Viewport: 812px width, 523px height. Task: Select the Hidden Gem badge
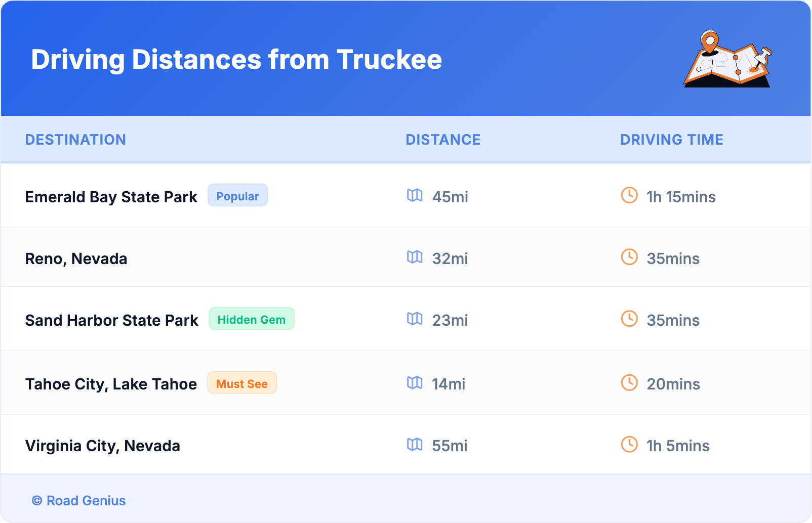[252, 319]
